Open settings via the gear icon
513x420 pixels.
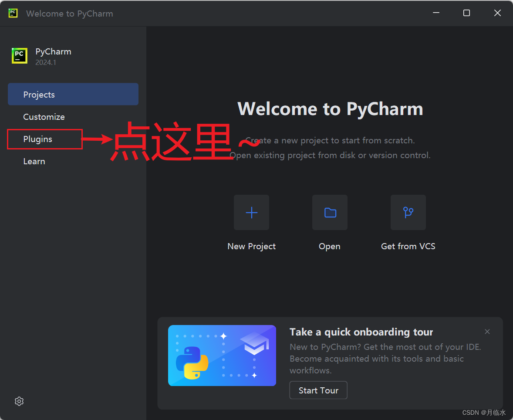click(x=19, y=401)
